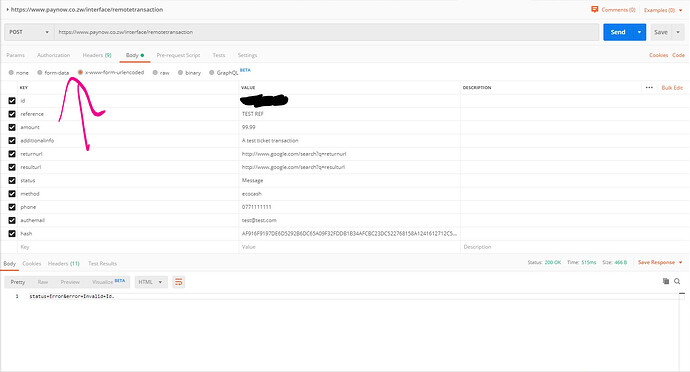
Task: Click the TEST REF value cell
Action: tap(349, 114)
